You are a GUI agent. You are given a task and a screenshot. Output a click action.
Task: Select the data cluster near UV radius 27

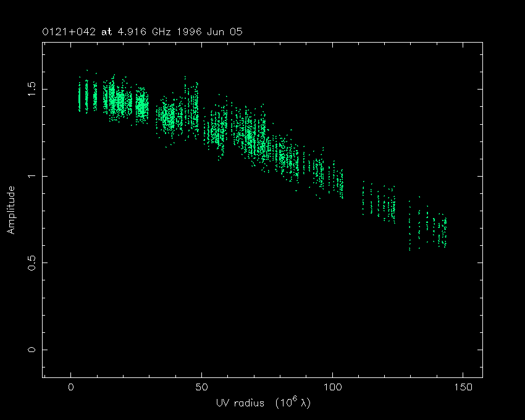click(142, 104)
